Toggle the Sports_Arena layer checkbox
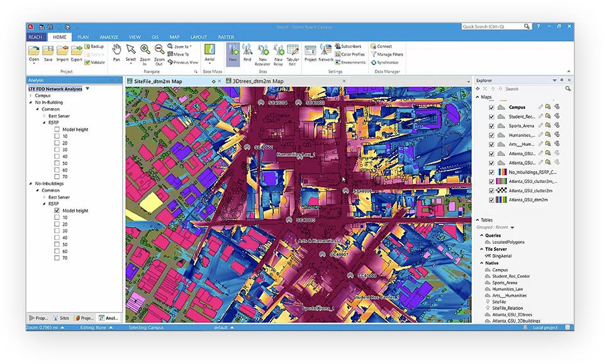The height and width of the screenshot is (364, 604). 491,126
